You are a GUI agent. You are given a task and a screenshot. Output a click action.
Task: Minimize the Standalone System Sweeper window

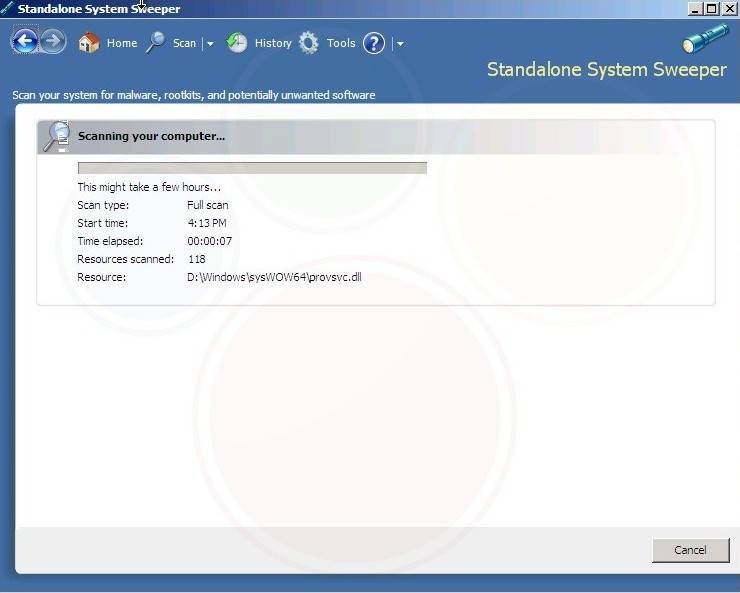click(696, 8)
